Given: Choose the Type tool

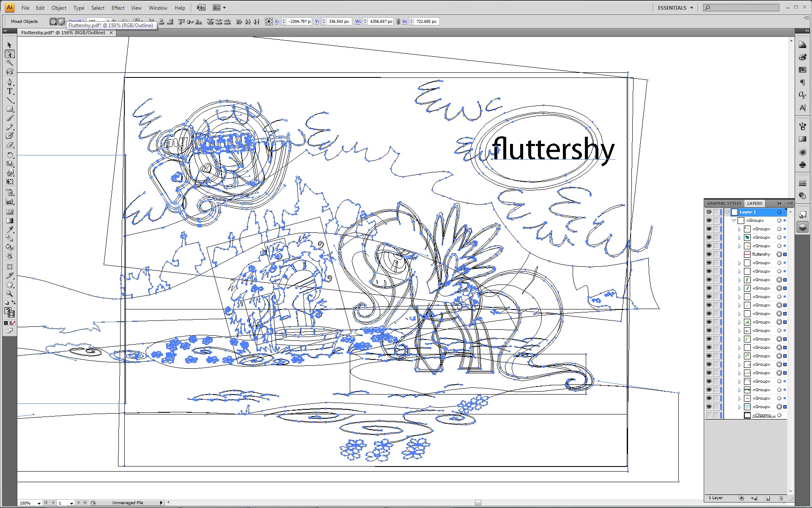Looking at the screenshot, I should tap(10, 91).
